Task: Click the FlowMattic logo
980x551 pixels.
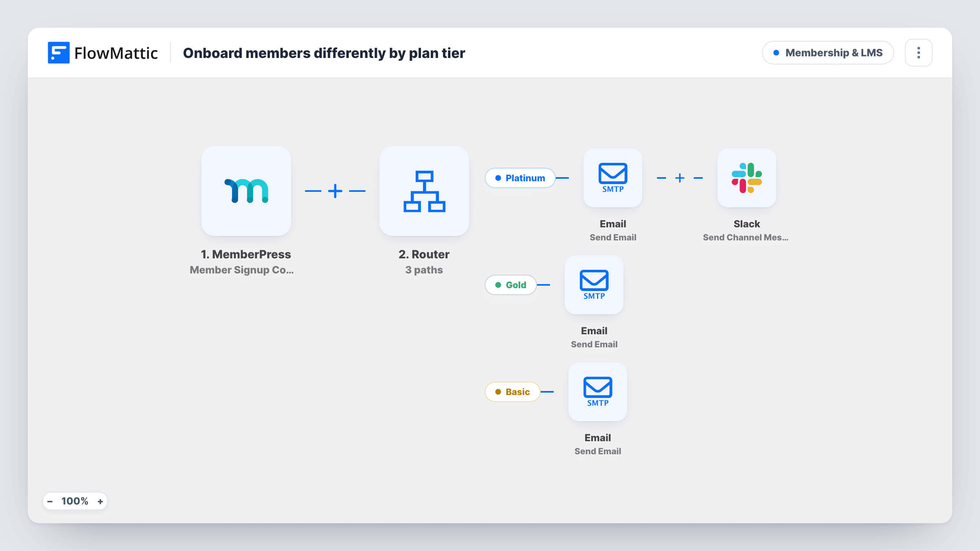Action: pyautogui.click(x=103, y=53)
